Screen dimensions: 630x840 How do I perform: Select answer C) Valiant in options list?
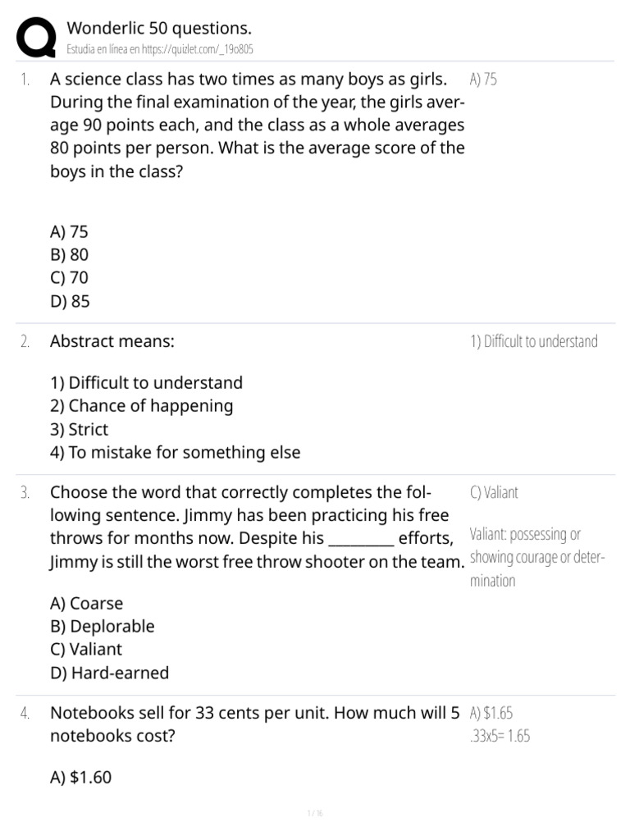pyautogui.click(x=85, y=650)
